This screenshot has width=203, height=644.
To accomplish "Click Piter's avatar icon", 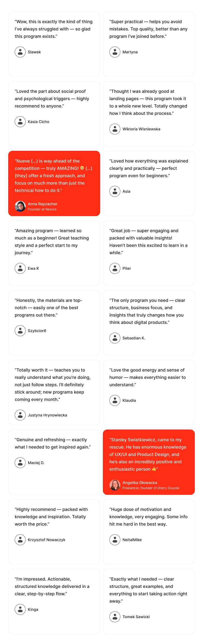I will click(115, 268).
